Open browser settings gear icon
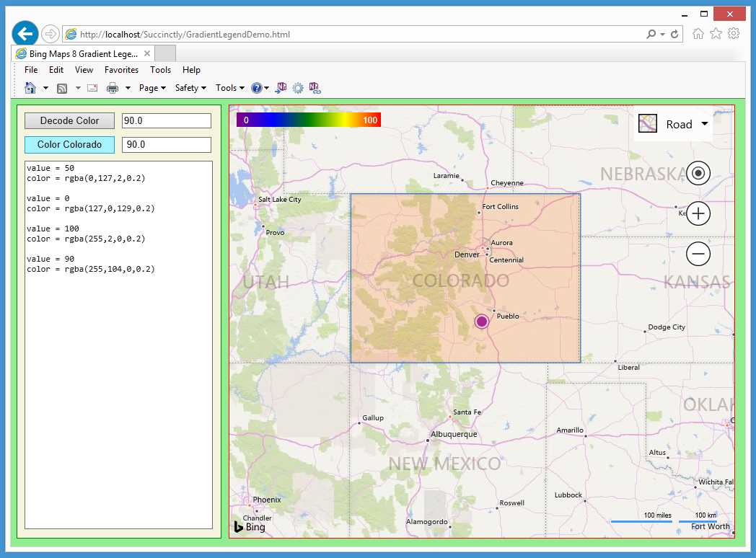The image size is (756, 558). pos(734,34)
